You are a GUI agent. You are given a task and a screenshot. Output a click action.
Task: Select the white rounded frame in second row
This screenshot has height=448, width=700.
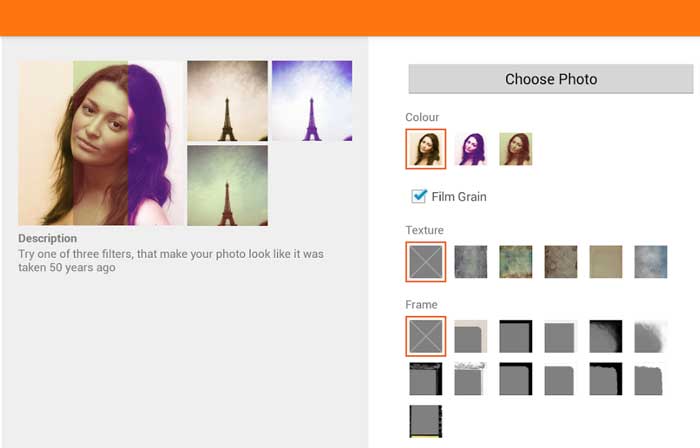561,379
